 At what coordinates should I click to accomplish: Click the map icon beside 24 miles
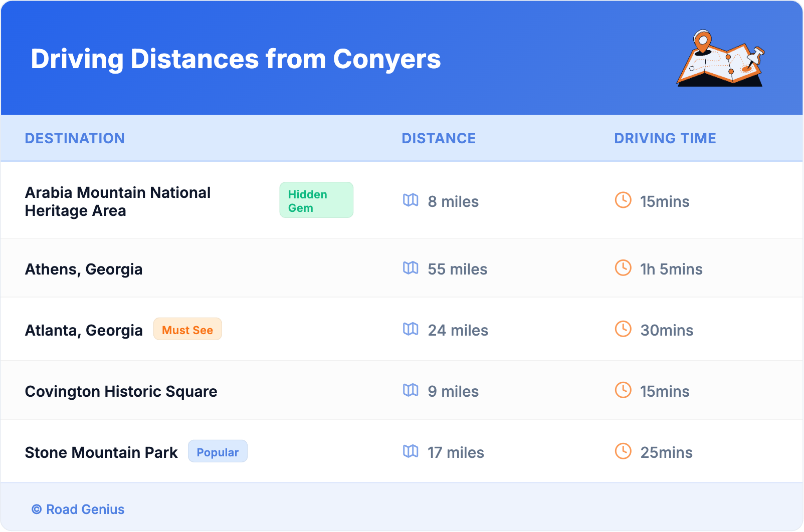point(411,329)
